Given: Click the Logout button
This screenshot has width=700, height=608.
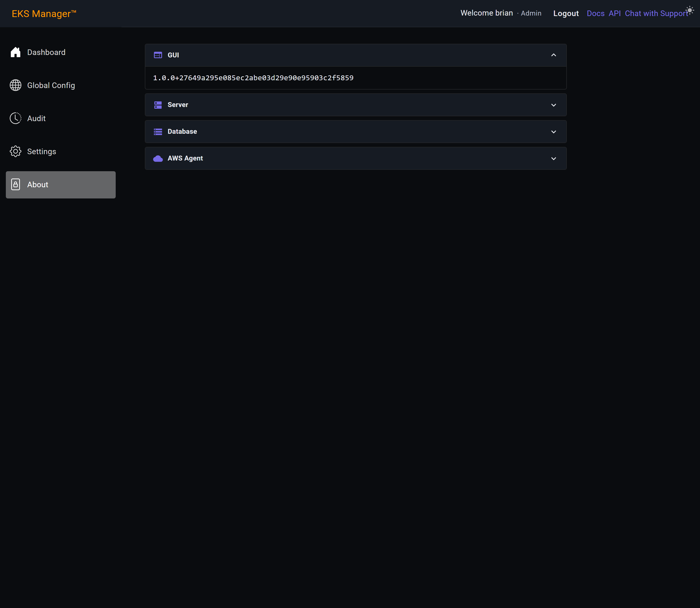Looking at the screenshot, I should click(x=566, y=13).
